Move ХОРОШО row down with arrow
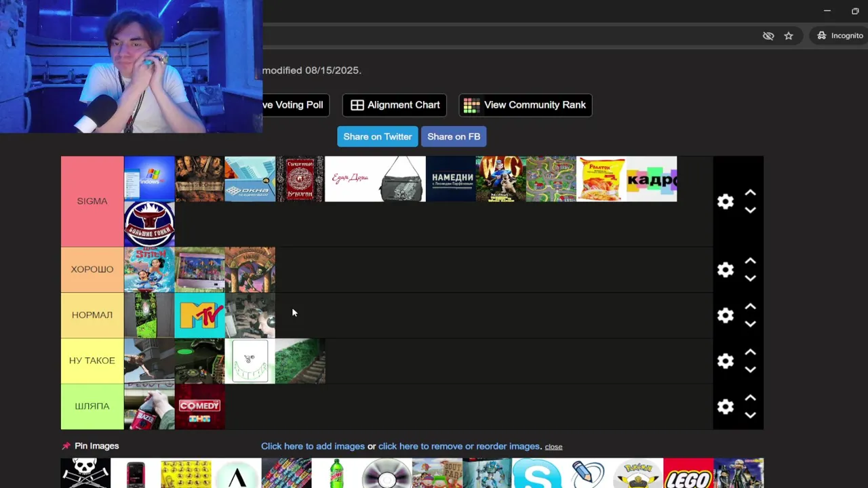This screenshot has width=868, height=488. pyautogui.click(x=750, y=278)
